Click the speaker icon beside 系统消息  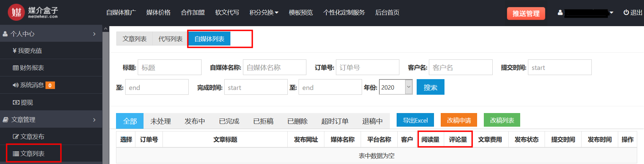[x=16, y=85]
